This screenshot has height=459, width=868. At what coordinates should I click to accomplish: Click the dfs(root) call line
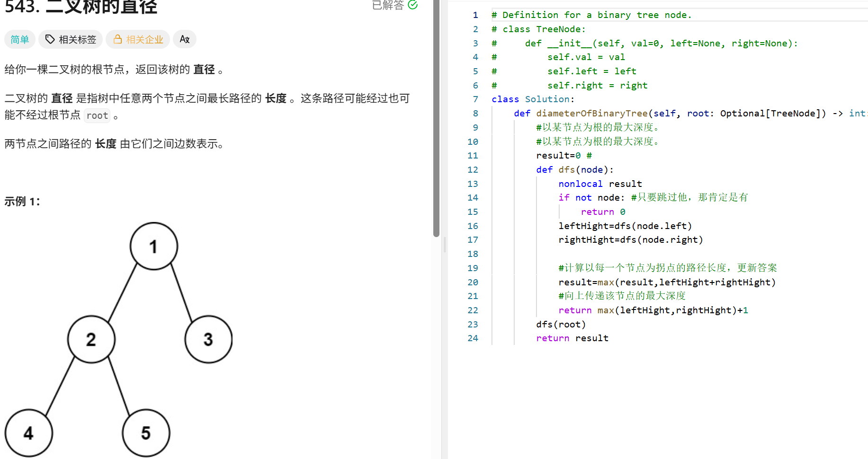coord(561,325)
